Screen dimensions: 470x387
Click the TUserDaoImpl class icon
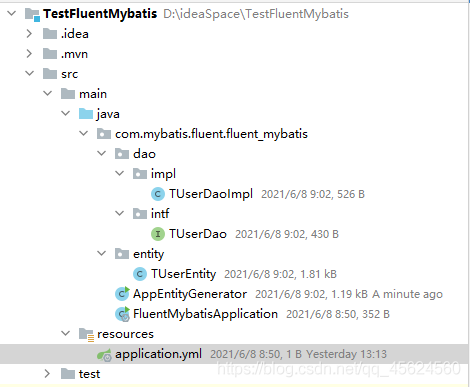158,194
